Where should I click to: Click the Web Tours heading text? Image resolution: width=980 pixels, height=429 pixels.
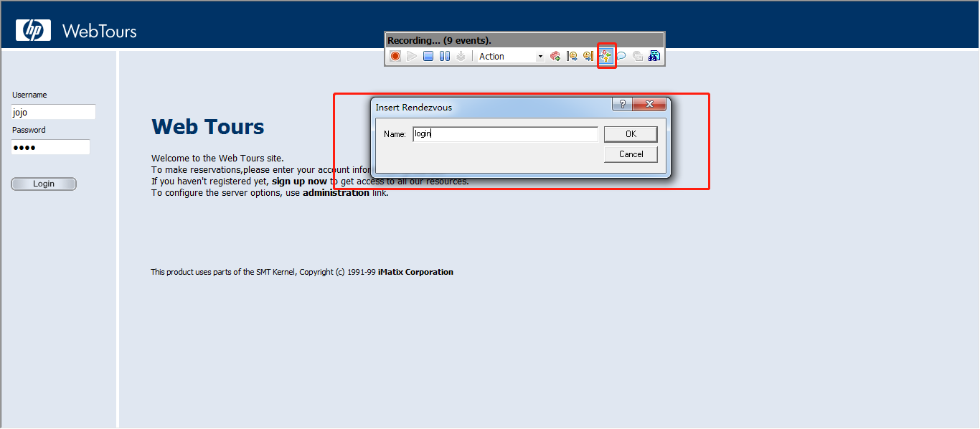208,127
